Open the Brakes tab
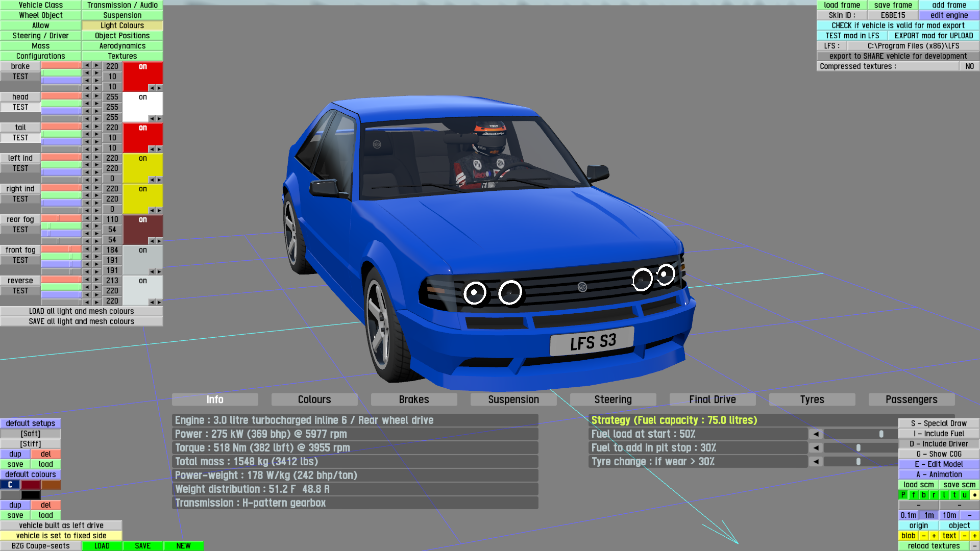The image size is (980, 551). (x=413, y=399)
